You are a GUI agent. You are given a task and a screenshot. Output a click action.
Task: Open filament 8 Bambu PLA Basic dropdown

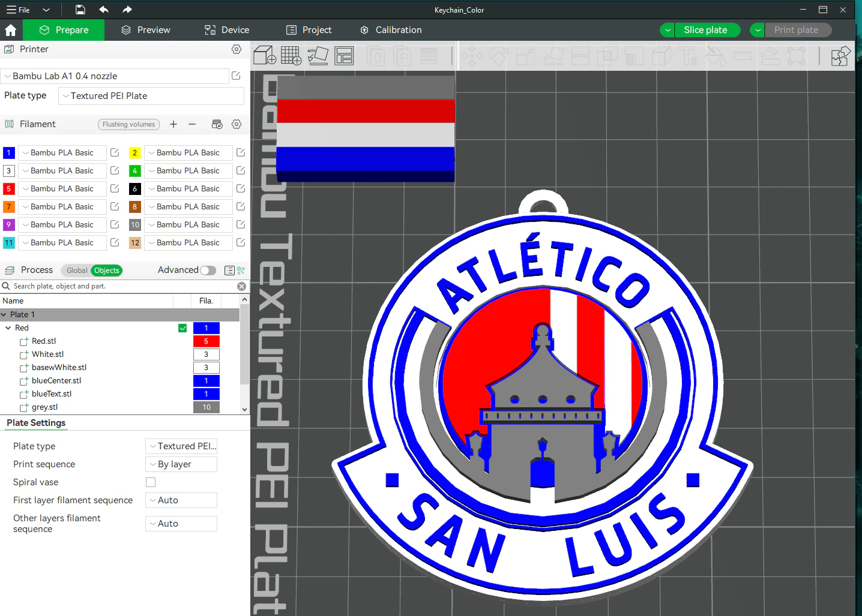click(188, 207)
